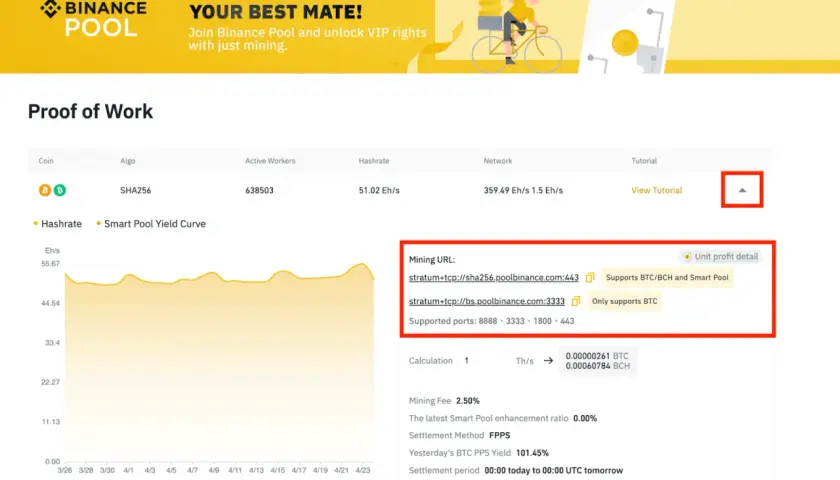
Task: Click the Tutorial column header
Action: point(644,161)
